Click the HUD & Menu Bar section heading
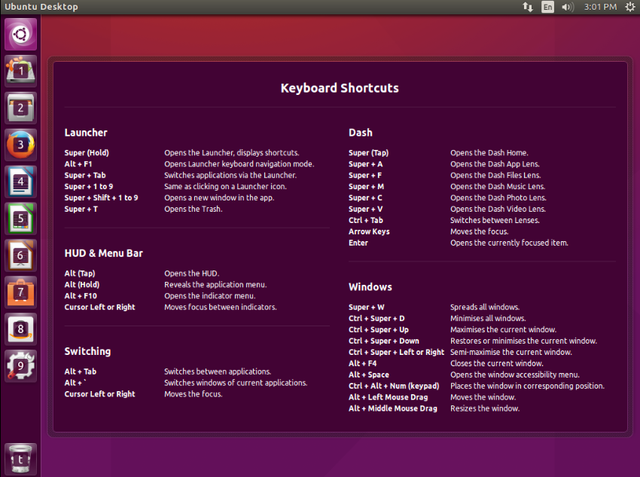The width and height of the screenshot is (640, 477). point(104,253)
